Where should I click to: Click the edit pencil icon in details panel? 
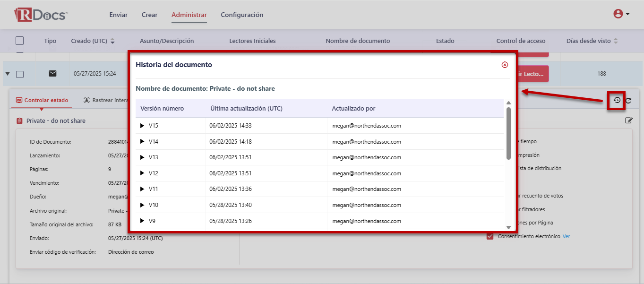pos(628,120)
